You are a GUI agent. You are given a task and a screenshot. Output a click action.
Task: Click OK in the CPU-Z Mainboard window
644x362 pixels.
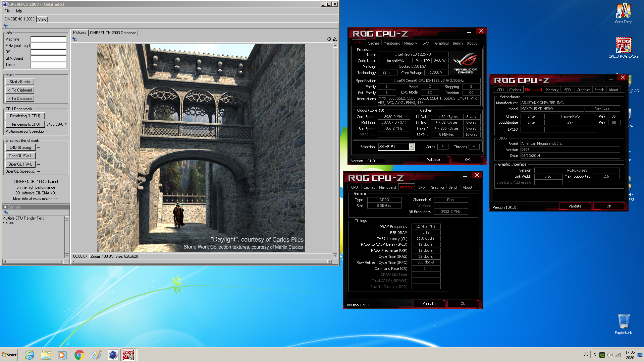pos(608,206)
